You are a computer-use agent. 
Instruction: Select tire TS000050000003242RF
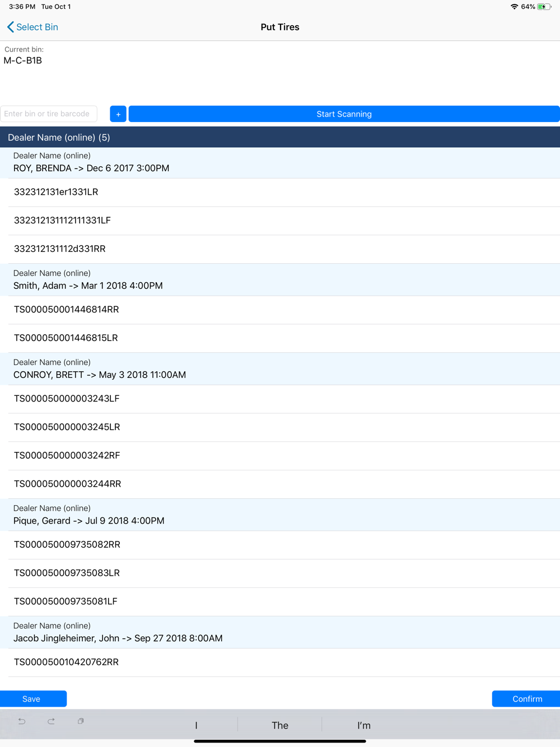(x=280, y=456)
